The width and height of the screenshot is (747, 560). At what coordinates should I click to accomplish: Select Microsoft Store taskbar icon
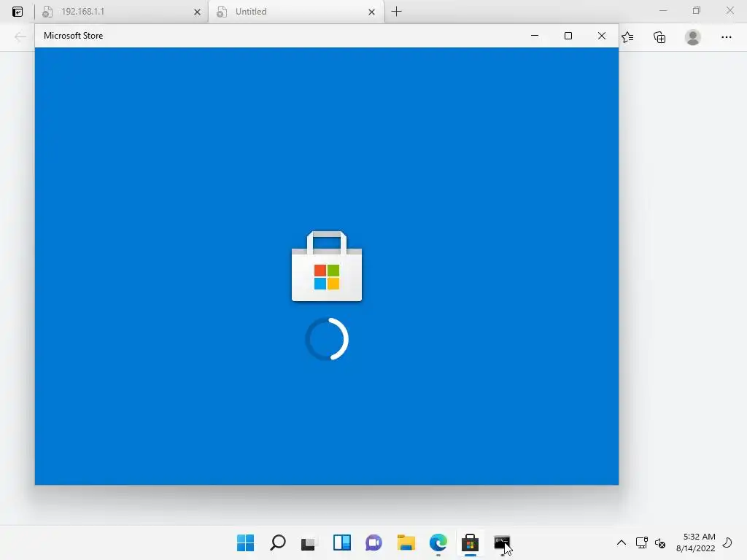click(471, 542)
